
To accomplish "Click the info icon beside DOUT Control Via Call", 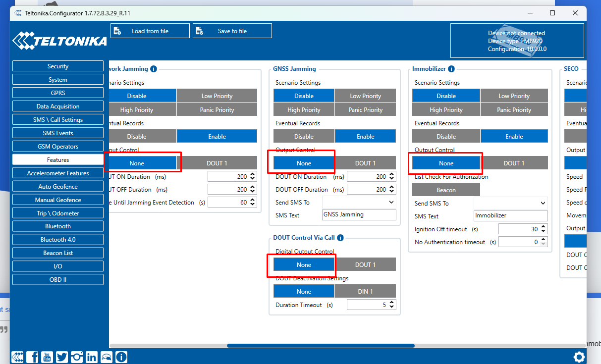I will [340, 238].
